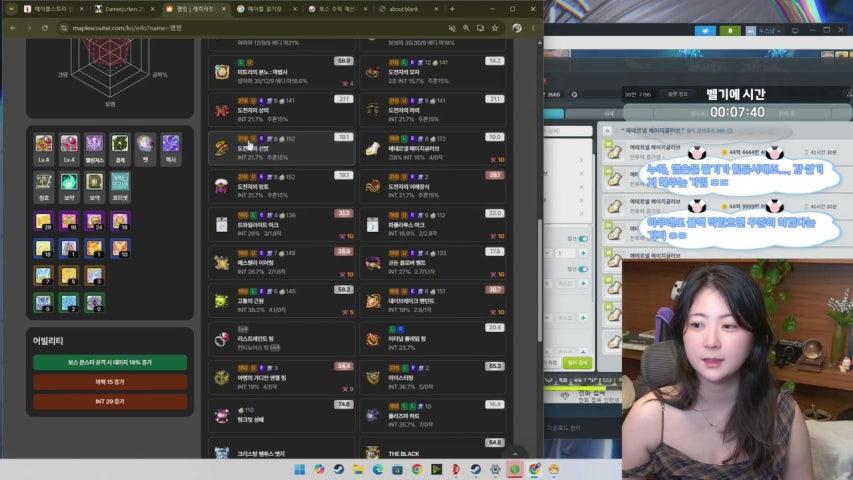The height and width of the screenshot is (480, 853).
Task: Toggle the lower 합산 switch in auction panel
Action: 583,269
